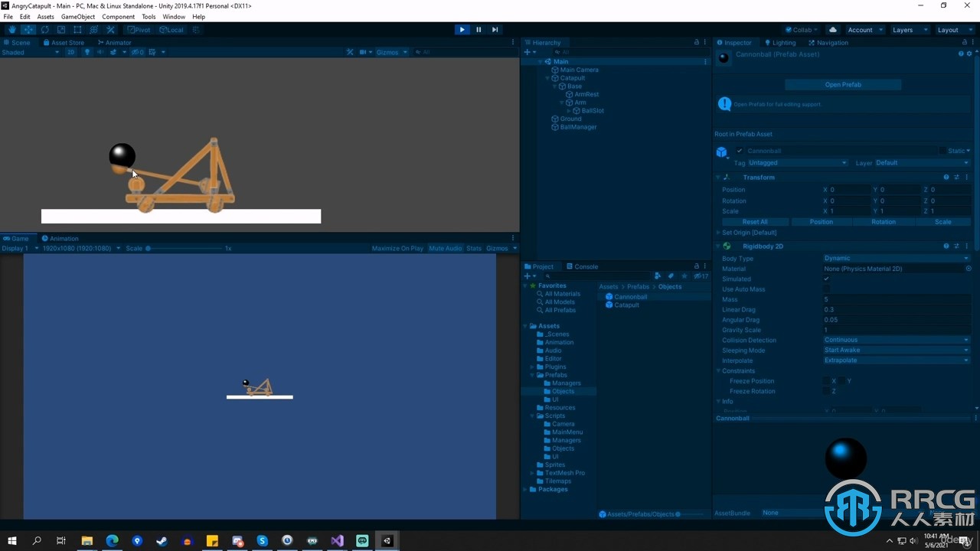Screen dimensions: 980x551
Task: Select the Transform tool
Action: coord(94,30)
